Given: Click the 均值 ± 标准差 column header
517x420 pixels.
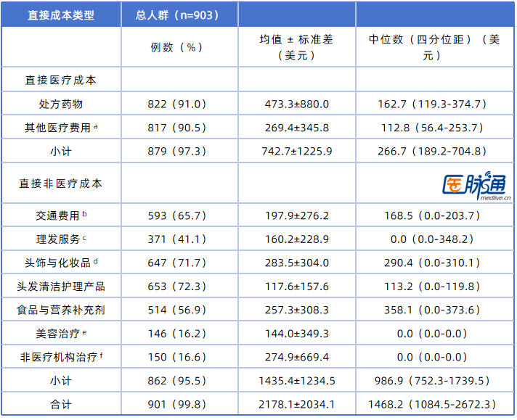Looking at the screenshot, I should [296, 47].
